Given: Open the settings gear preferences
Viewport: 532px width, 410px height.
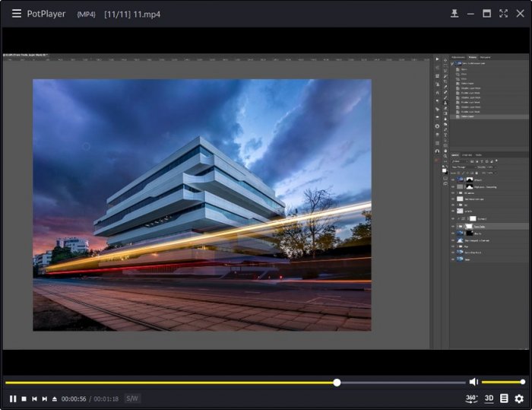Looking at the screenshot, I should (x=519, y=399).
